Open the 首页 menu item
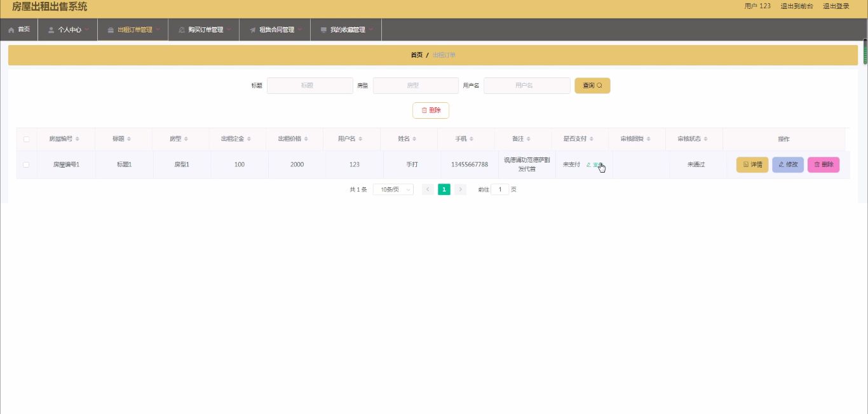Image resolution: width=868 pixels, height=414 pixels. click(19, 30)
